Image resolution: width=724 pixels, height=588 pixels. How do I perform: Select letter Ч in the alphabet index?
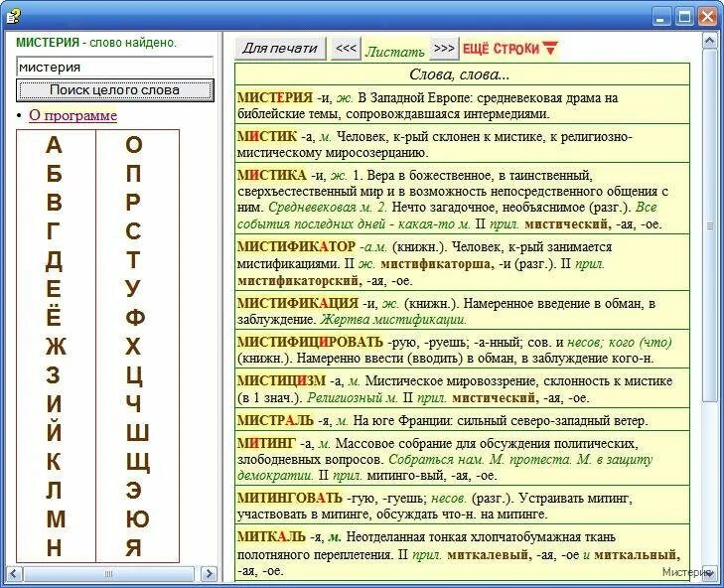133,404
